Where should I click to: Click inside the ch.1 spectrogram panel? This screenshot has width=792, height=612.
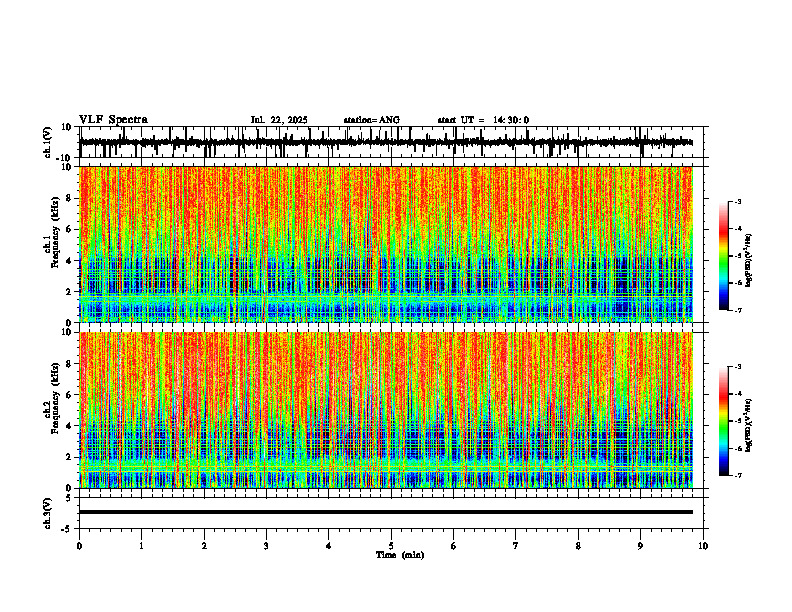386,244
